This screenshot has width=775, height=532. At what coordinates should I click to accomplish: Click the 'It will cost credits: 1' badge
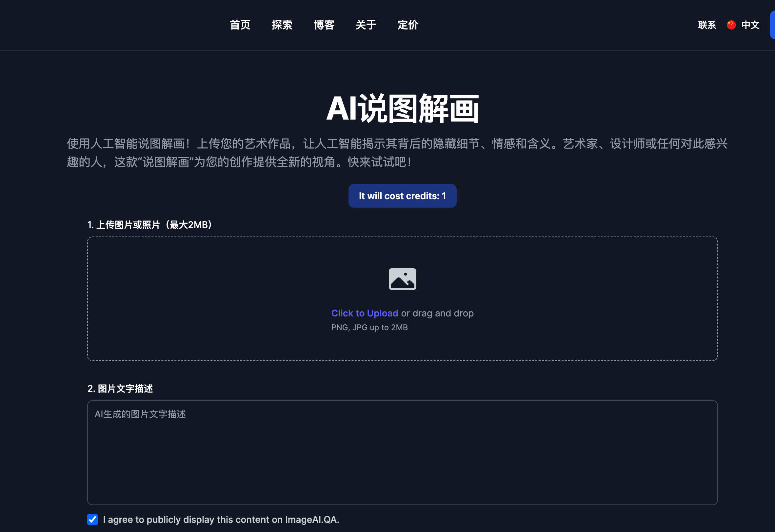pyautogui.click(x=402, y=196)
